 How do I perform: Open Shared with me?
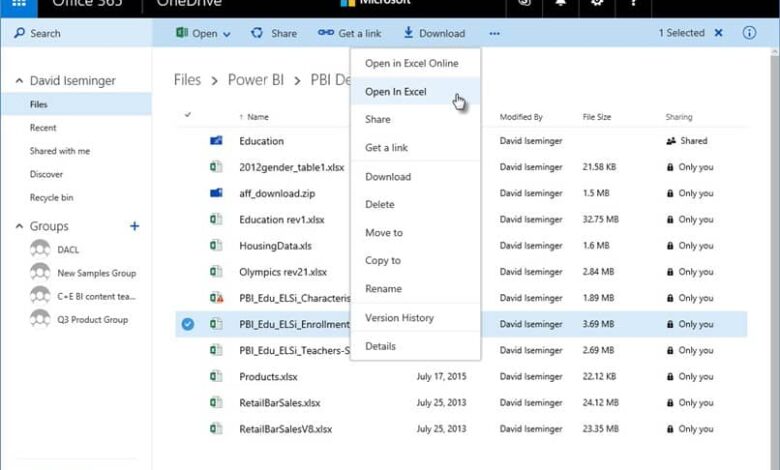tap(60, 151)
